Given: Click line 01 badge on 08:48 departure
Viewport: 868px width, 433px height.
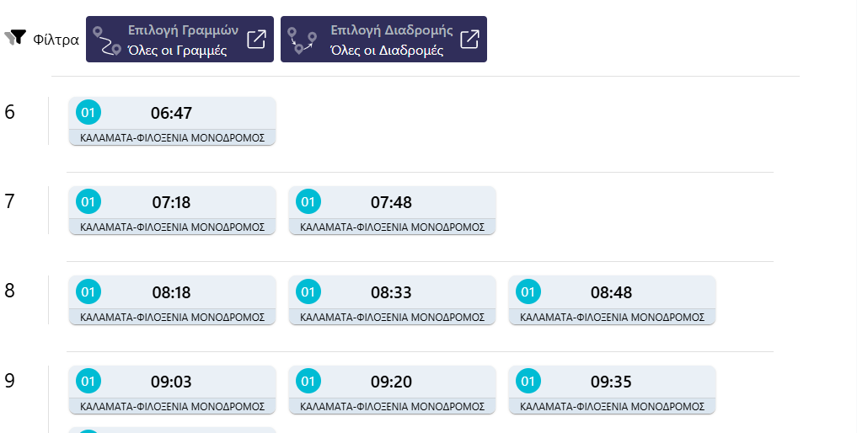Looking at the screenshot, I should click(x=528, y=291).
